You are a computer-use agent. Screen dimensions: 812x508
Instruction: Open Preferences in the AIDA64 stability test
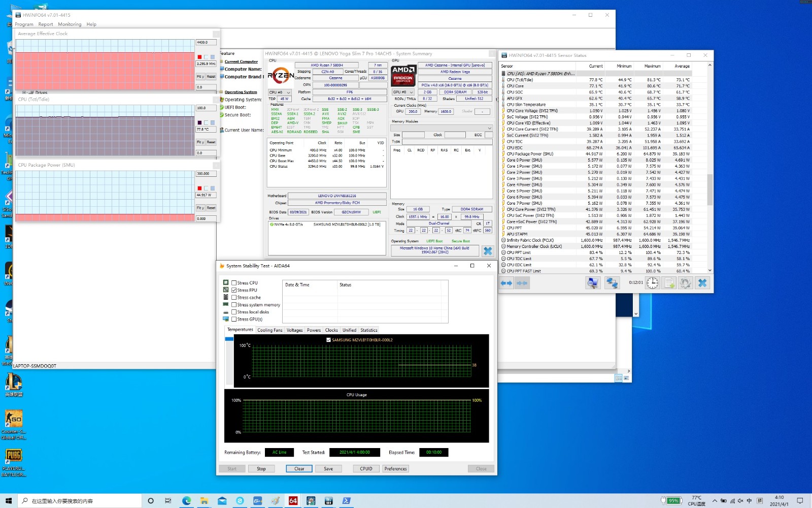point(395,469)
